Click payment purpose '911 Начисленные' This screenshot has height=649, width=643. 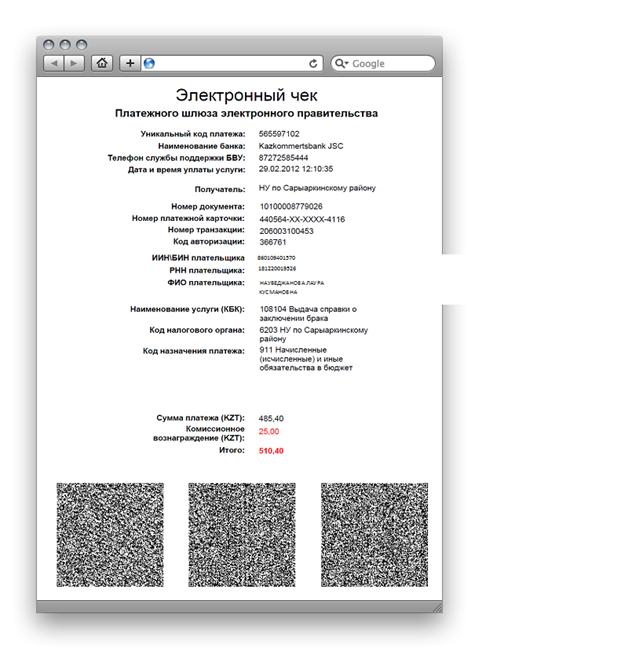(293, 350)
